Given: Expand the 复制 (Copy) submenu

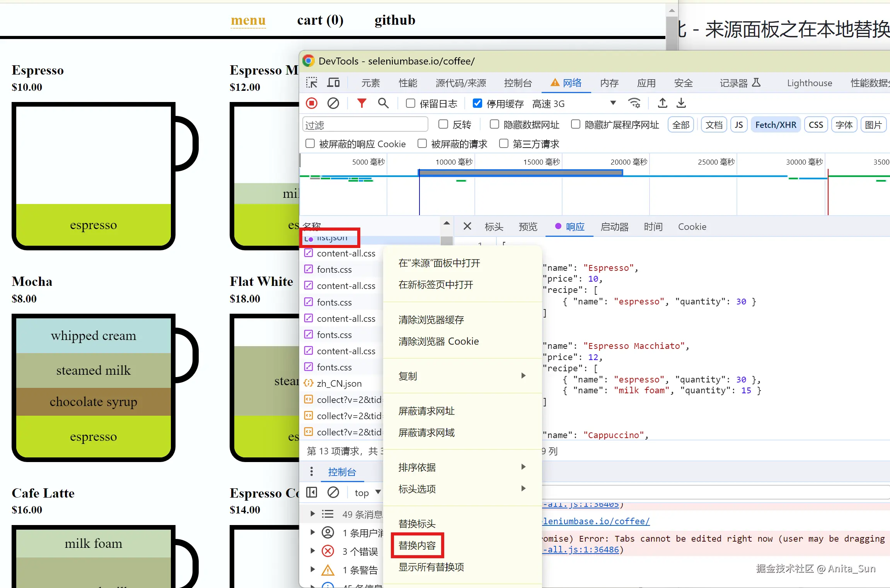Looking at the screenshot, I should click(462, 376).
